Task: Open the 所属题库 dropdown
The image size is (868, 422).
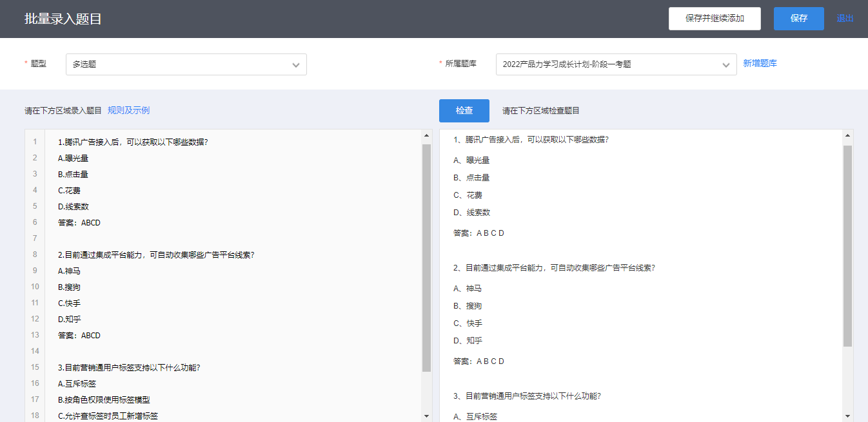Action: (616, 64)
